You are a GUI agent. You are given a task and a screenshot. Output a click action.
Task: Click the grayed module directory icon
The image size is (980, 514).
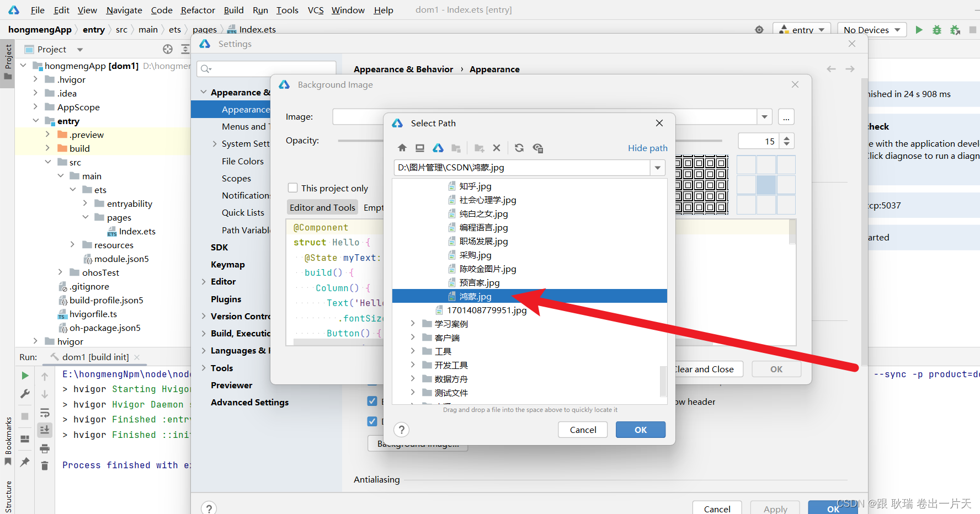tap(456, 148)
